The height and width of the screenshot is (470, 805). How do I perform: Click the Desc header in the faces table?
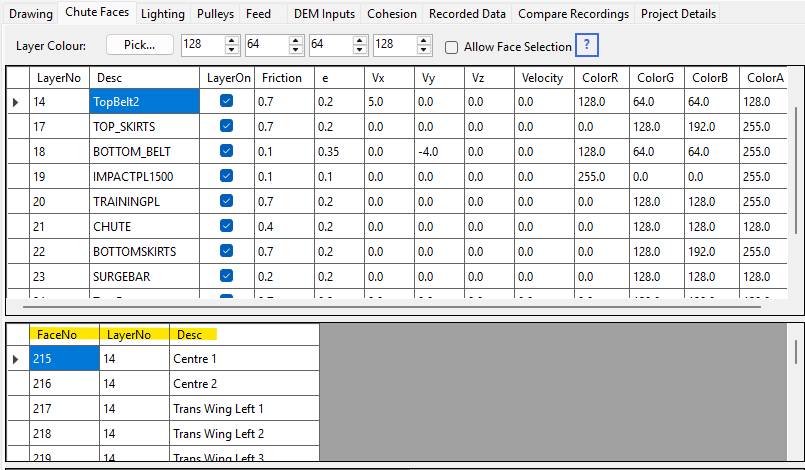[x=244, y=334]
